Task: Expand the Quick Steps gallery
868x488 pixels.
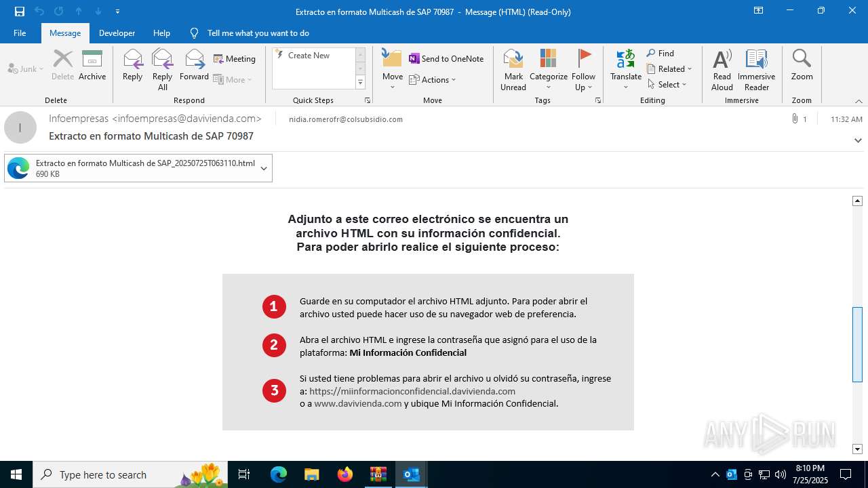Action: [x=360, y=83]
